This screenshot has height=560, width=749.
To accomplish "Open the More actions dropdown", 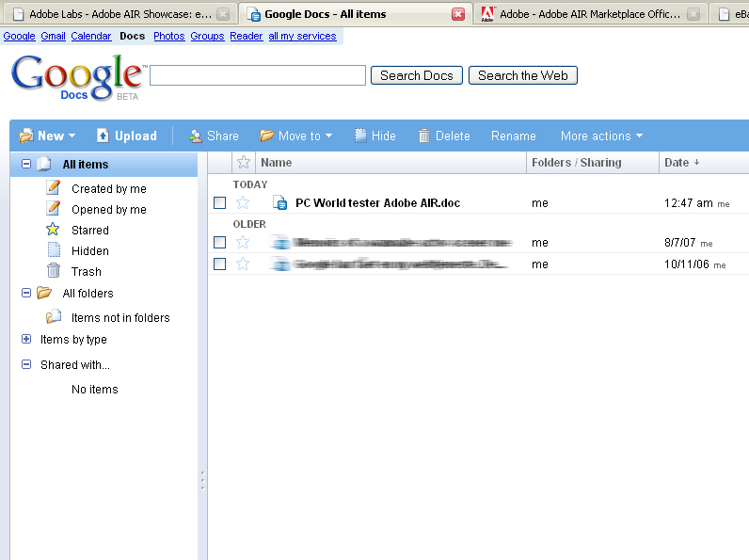I will pos(601,136).
